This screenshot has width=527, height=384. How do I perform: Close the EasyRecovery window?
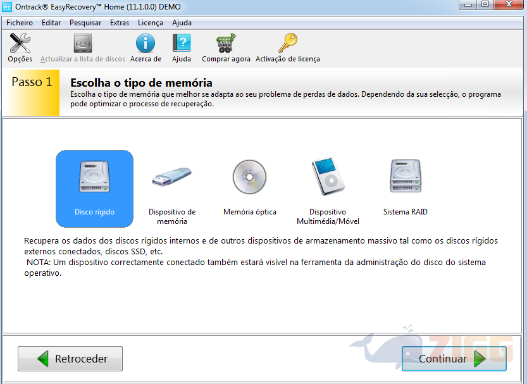pyautogui.click(x=509, y=4)
